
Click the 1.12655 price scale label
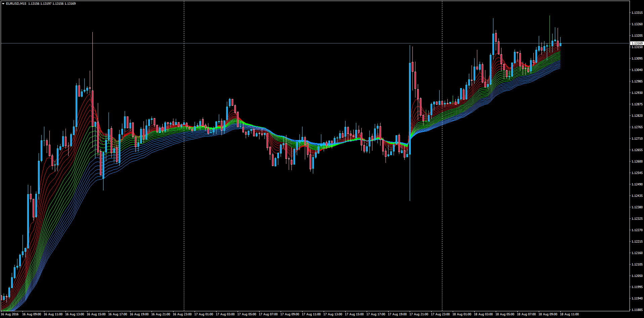[637, 150]
